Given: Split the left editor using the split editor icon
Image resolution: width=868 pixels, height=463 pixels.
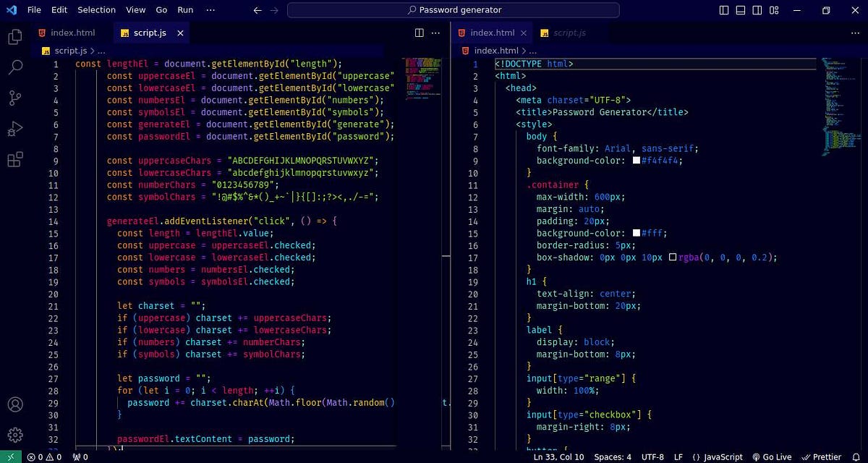Looking at the screenshot, I should (419, 33).
